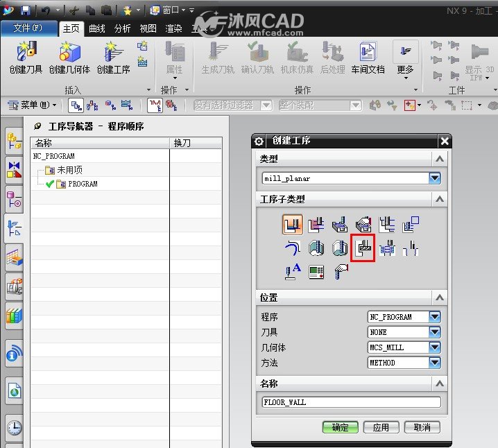This screenshot has width=498, height=448.
Task: Collapse the 位置 section
Action: pos(440,298)
